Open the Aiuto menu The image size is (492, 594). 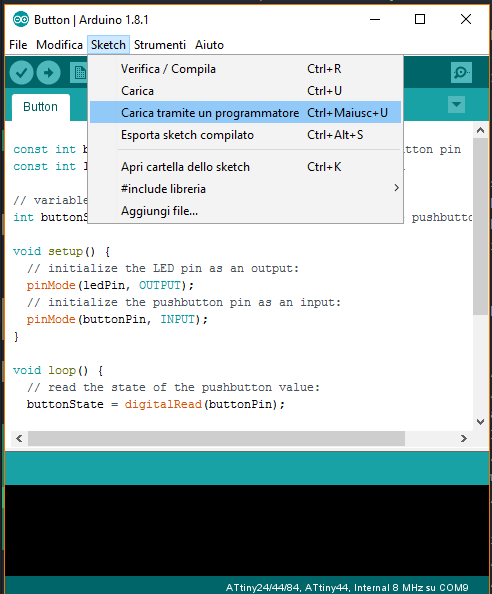click(x=209, y=45)
